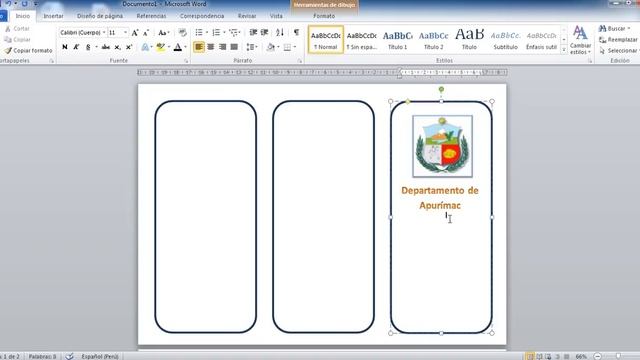Open underline style dropdown arrow

(x=96, y=47)
